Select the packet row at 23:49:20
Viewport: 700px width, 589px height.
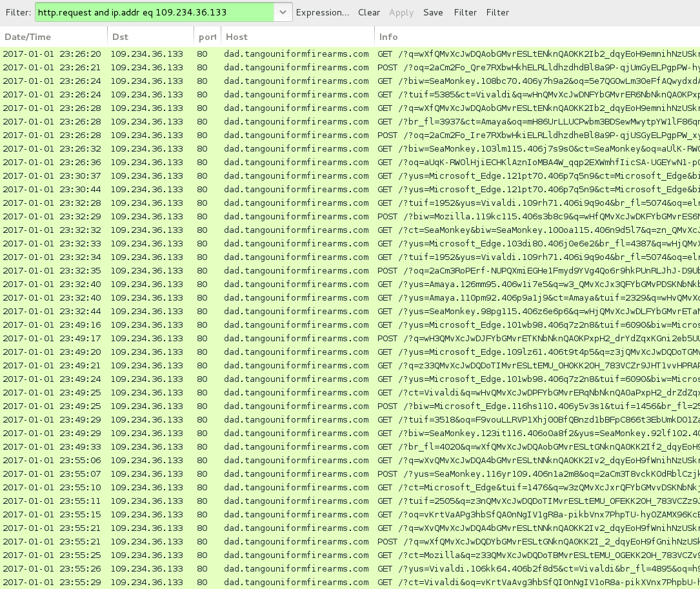coord(350,352)
